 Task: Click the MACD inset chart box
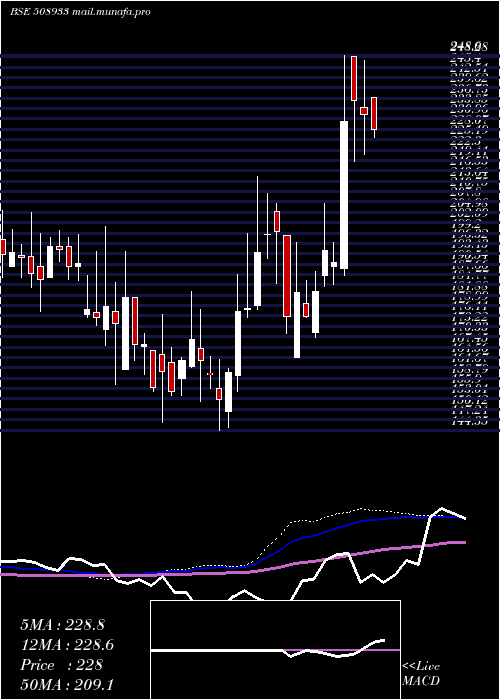point(275,650)
